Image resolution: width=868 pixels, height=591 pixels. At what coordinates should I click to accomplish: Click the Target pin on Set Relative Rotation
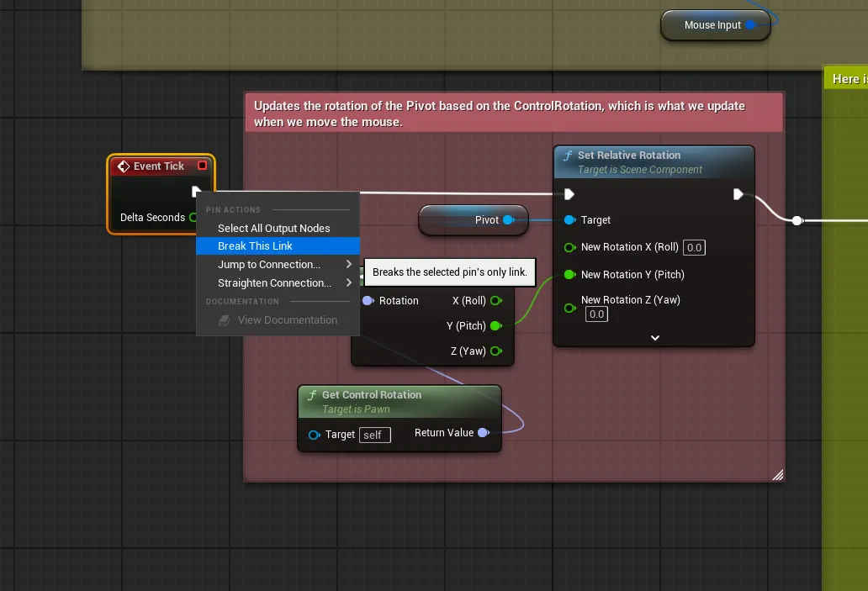(569, 219)
